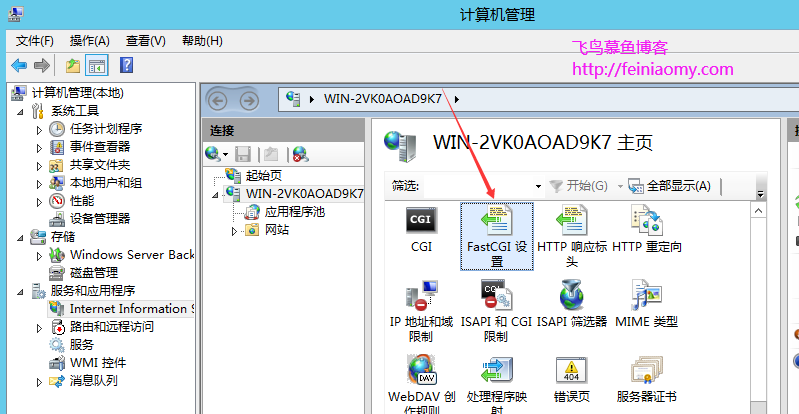Click the help question mark toolbar icon
This screenshot has height=414, width=799.
[126, 65]
